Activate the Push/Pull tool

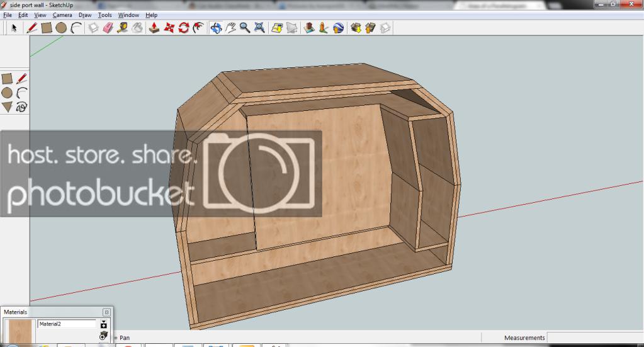tap(154, 28)
